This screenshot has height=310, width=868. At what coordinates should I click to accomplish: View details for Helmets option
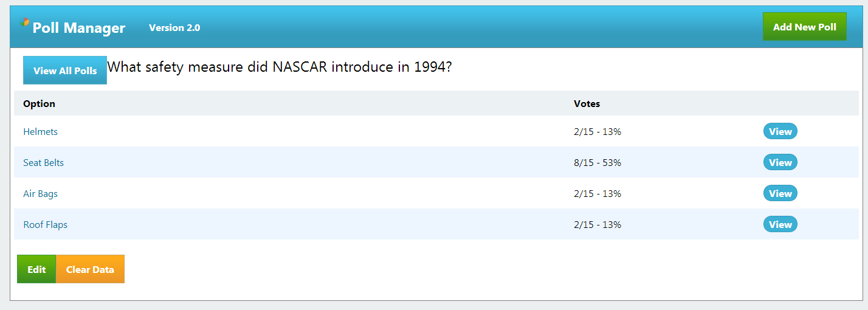coord(780,131)
